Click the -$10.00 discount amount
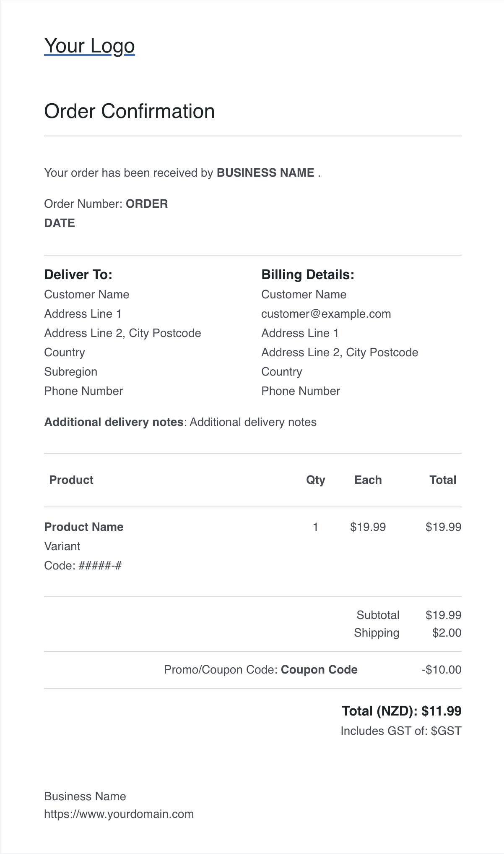Viewport: 504px width, 854px height. 442,670
